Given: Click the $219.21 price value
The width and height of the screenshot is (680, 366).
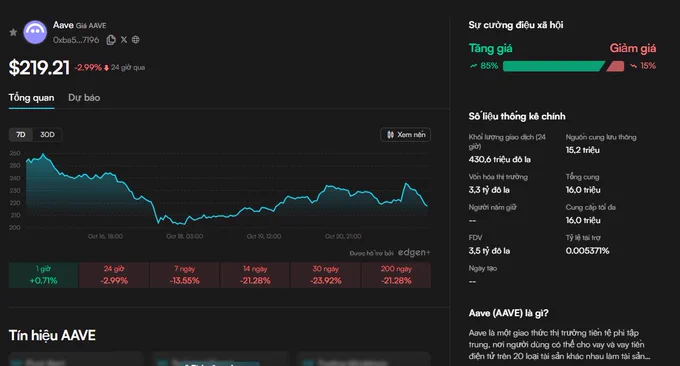Looking at the screenshot, I should (39, 68).
